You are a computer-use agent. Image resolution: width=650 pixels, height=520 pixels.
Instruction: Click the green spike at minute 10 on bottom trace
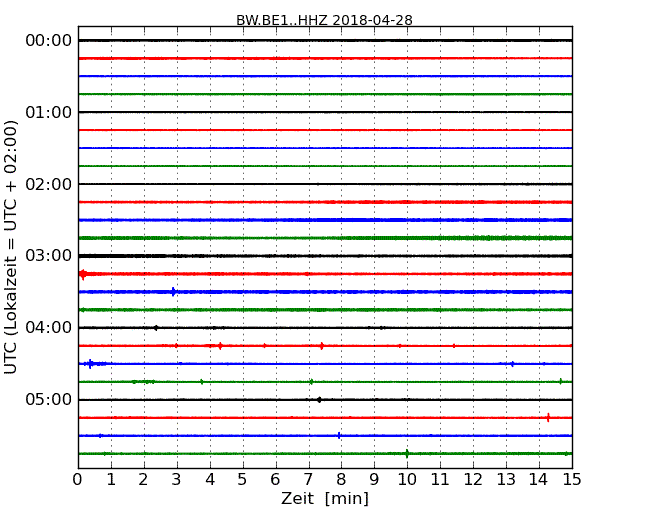pyautogui.click(x=407, y=454)
